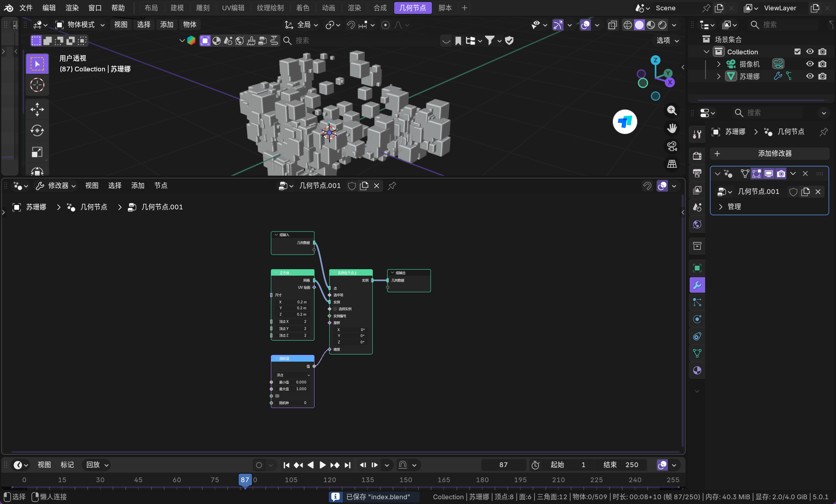Uncheck the Collection exclude checkbox
The width and height of the screenshot is (836, 504).
798,52
